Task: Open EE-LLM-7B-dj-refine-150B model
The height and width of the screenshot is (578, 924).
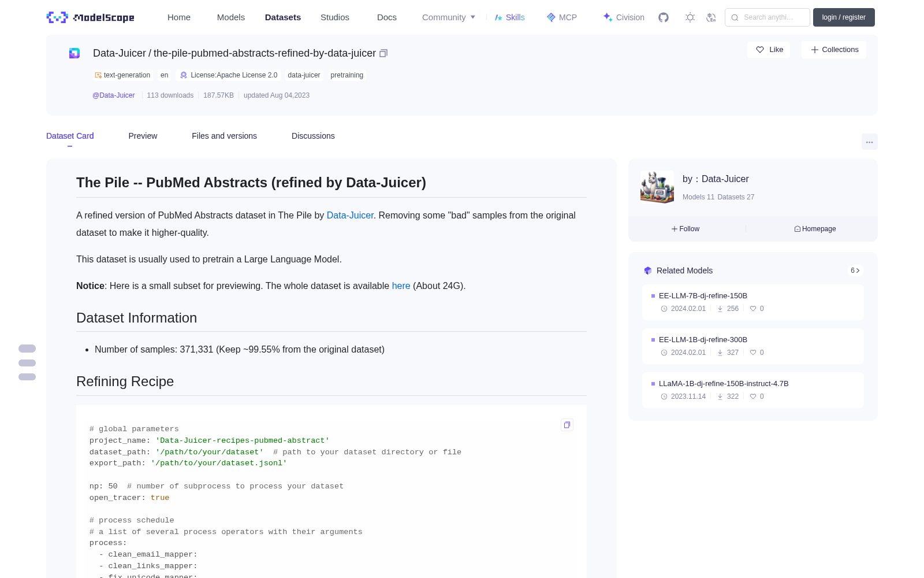Action: point(703,295)
